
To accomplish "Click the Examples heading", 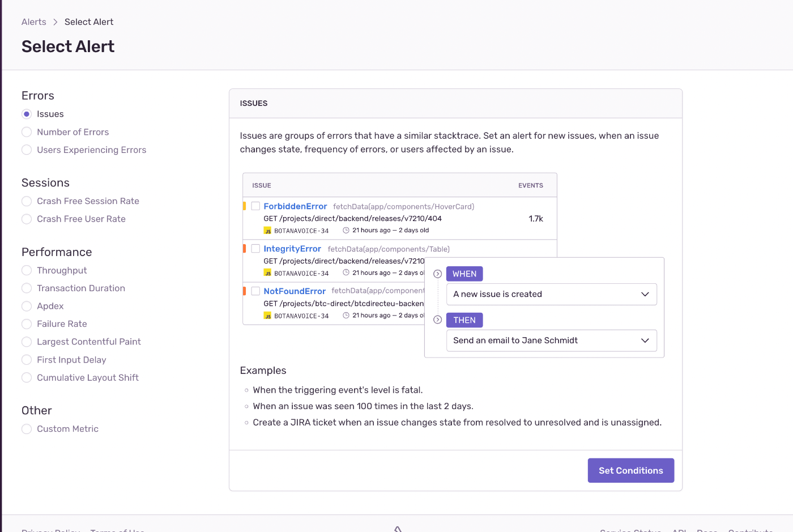I will (x=263, y=371).
